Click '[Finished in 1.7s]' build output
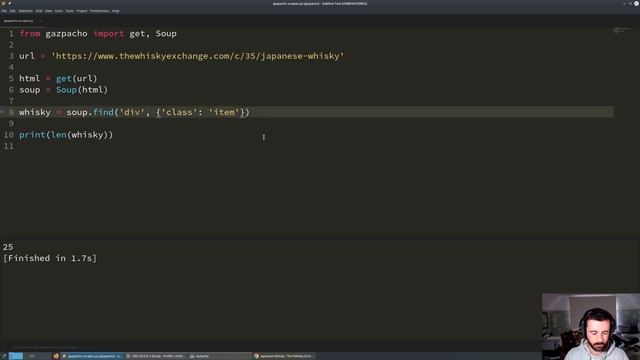This screenshot has width=640, height=360. [50, 258]
